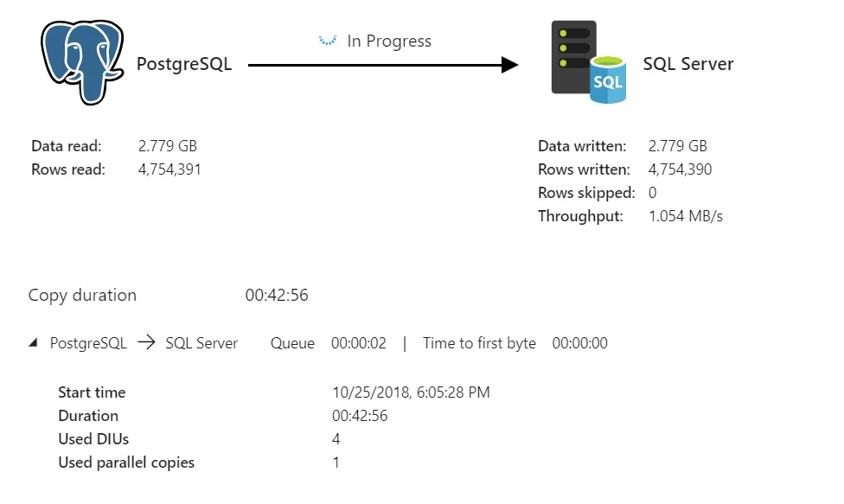The image size is (844, 504).
Task: Click the Used parallel copies value
Action: pos(336,463)
